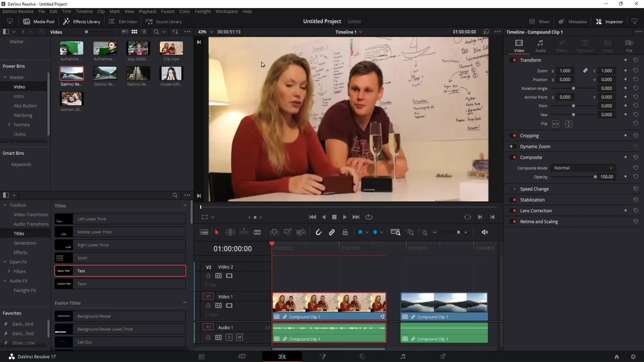Click the Compound Clip 1 thumbnail on Video 1

[x=329, y=303]
